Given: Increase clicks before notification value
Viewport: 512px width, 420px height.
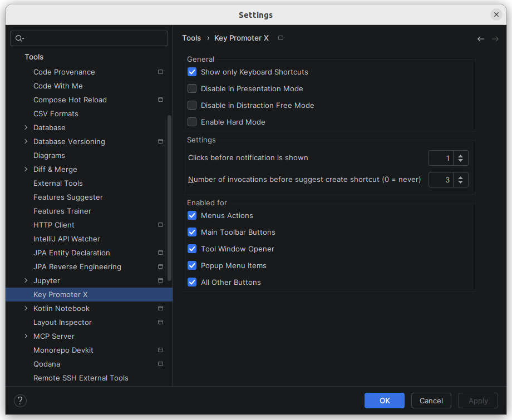Looking at the screenshot, I should pos(460,155).
